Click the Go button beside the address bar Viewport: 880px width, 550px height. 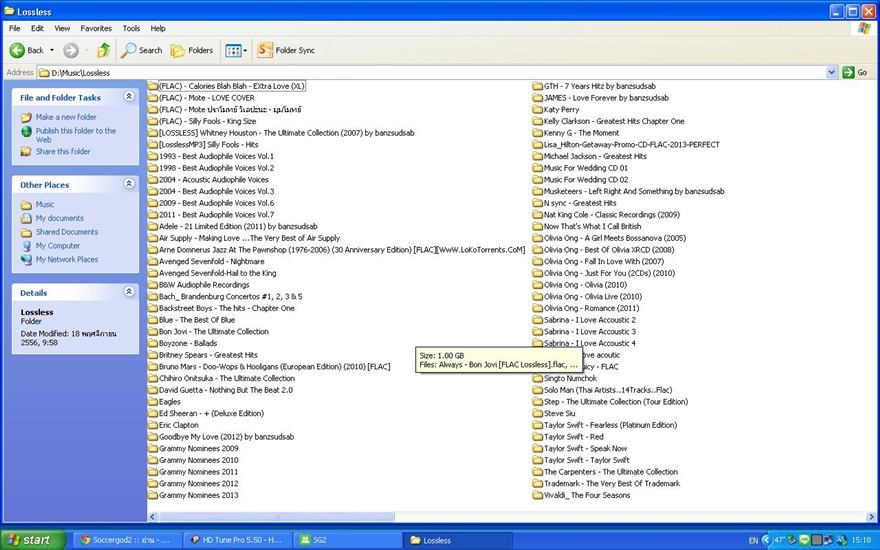855,72
